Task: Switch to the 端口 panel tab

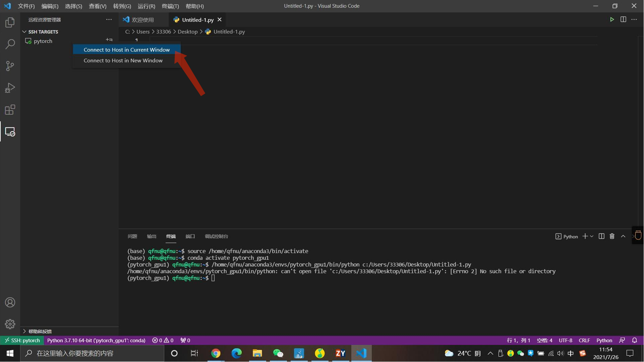Action: click(x=190, y=236)
